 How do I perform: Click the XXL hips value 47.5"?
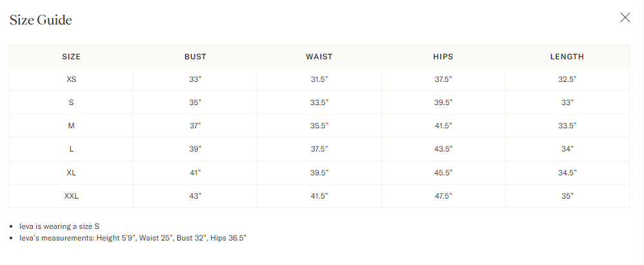point(443,196)
